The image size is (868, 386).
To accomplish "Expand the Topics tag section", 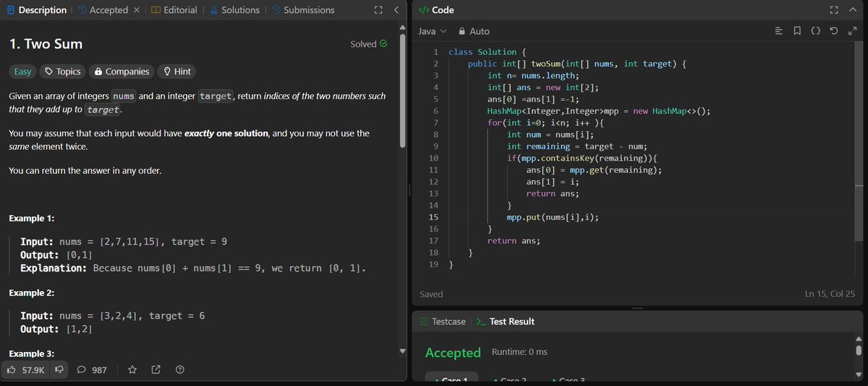I will pos(62,71).
